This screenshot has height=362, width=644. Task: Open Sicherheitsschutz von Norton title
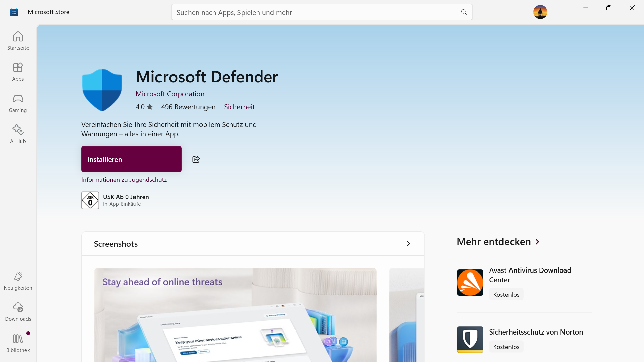[x=536, y=332]
